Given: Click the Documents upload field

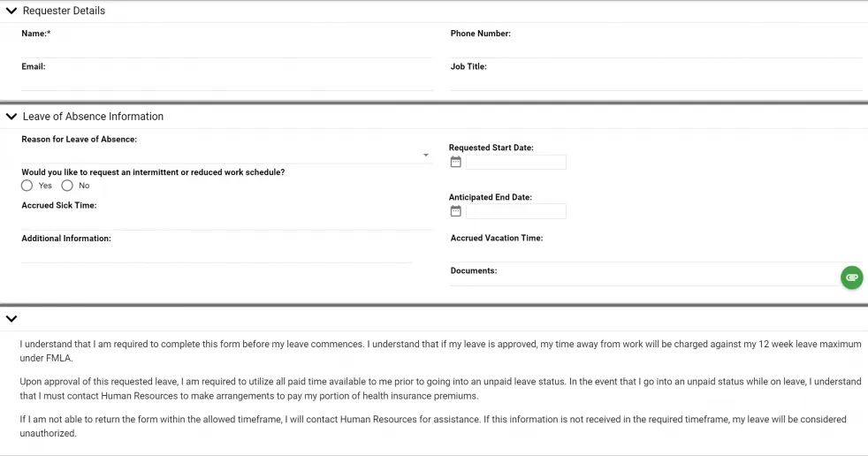Looking at the screenshot, I should pyautogui.click(x=643, y=277).
